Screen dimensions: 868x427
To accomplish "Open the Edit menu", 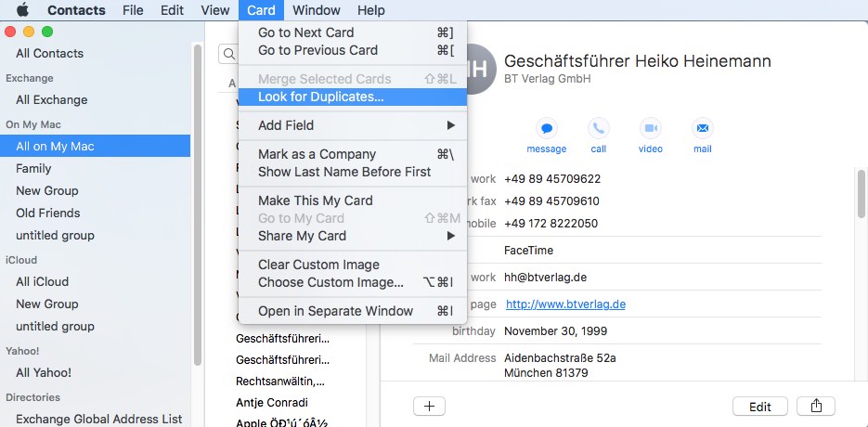I will [172, 10].
